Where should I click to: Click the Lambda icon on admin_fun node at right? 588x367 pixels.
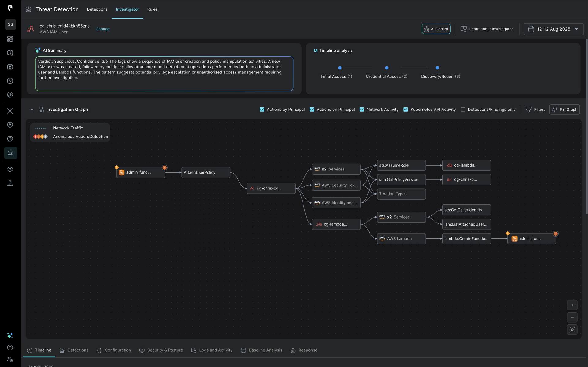(x=514, y=238)
